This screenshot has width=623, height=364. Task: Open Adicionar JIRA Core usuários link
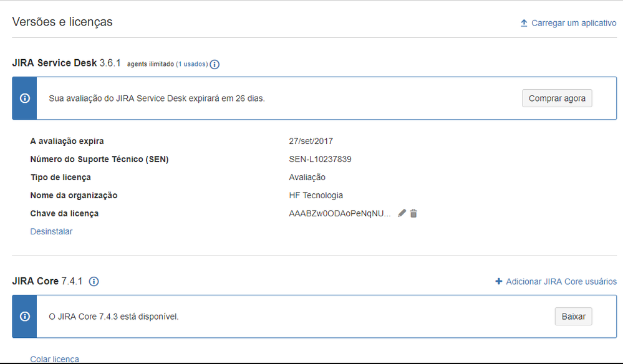561,282
